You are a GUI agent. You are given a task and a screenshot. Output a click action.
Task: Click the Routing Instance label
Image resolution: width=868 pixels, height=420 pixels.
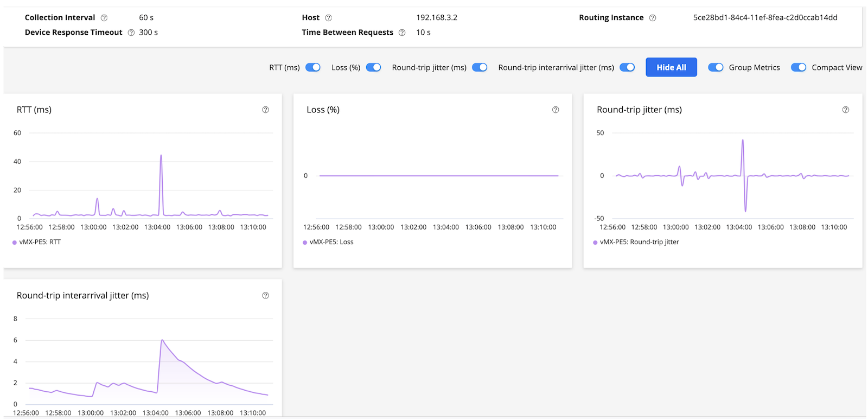[611, 18]
